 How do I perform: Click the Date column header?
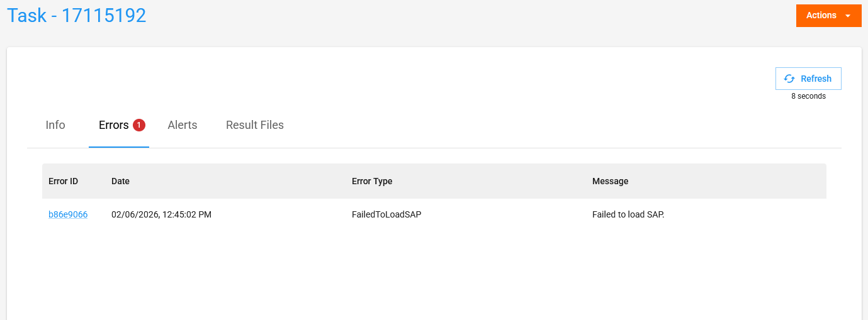[120, 181]
